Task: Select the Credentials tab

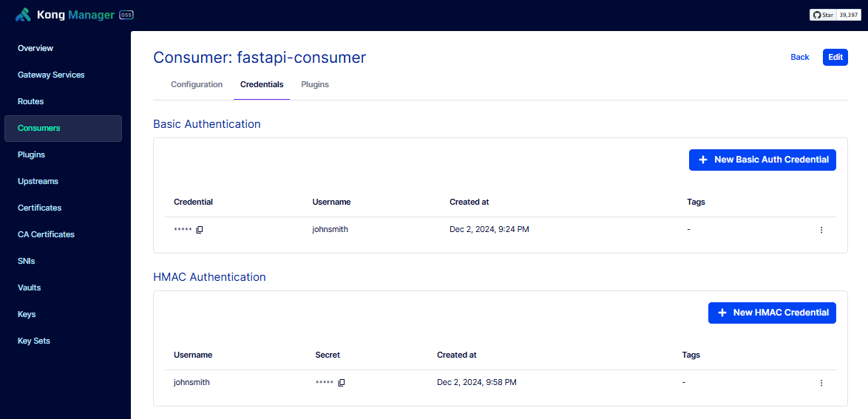Action: click(x=262, y=85)
